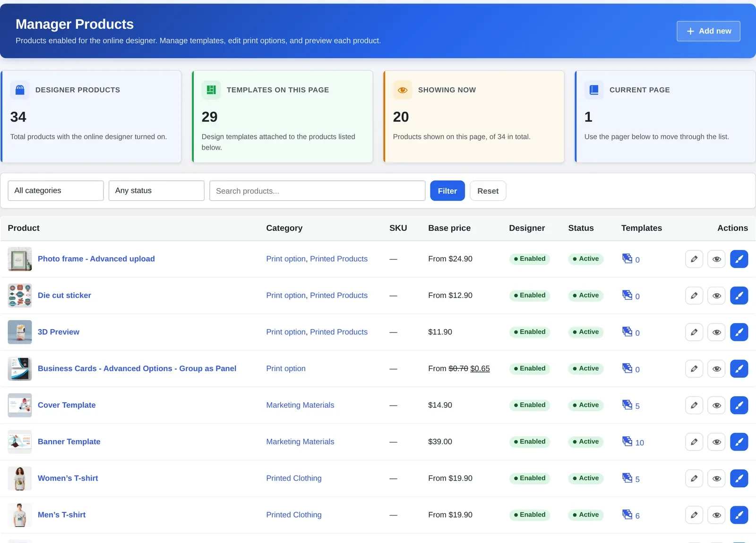Screen dimensions: 756x543
Task: Click edit pencil for Women's T-shirt
Action: tap(694, 478)
